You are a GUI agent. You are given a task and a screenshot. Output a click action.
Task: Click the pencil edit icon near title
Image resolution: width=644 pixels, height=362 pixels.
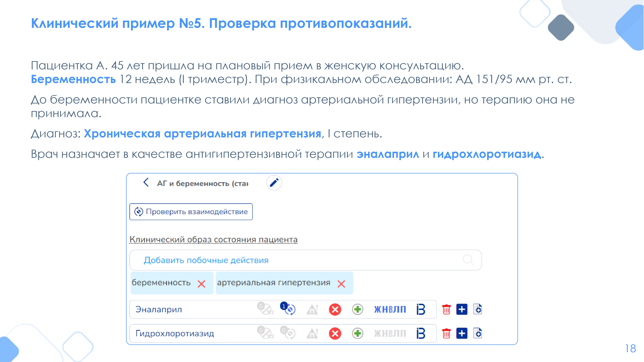click(274, 183)
